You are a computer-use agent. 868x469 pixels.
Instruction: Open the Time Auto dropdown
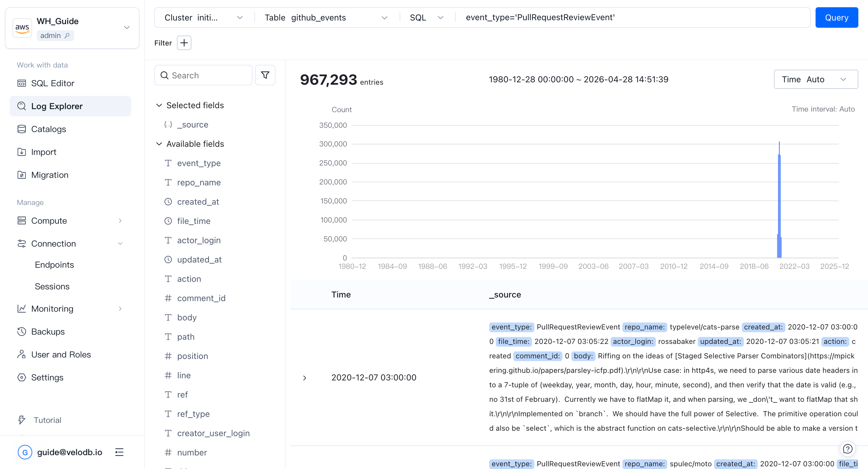816,79
